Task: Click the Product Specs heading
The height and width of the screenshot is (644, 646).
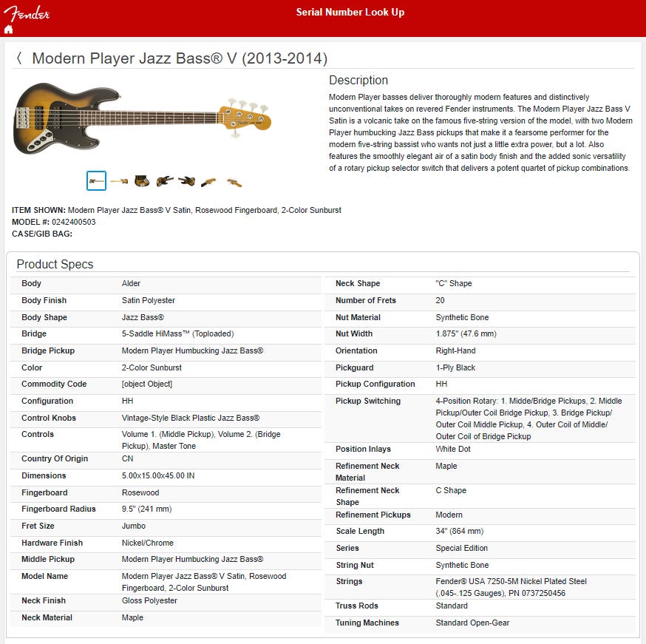Action: pos(55,264)
